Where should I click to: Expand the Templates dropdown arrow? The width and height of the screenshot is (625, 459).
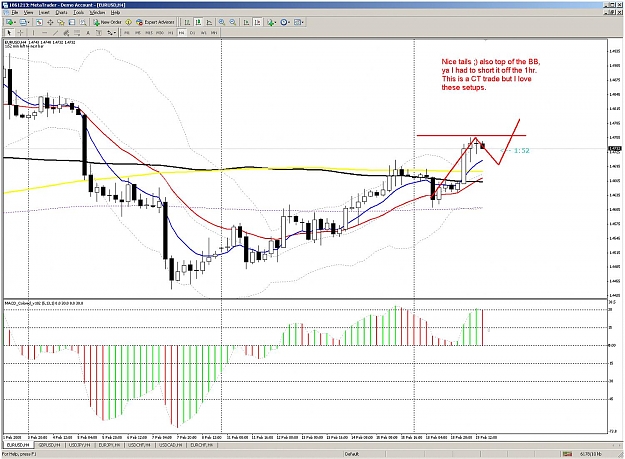[303, 22]
